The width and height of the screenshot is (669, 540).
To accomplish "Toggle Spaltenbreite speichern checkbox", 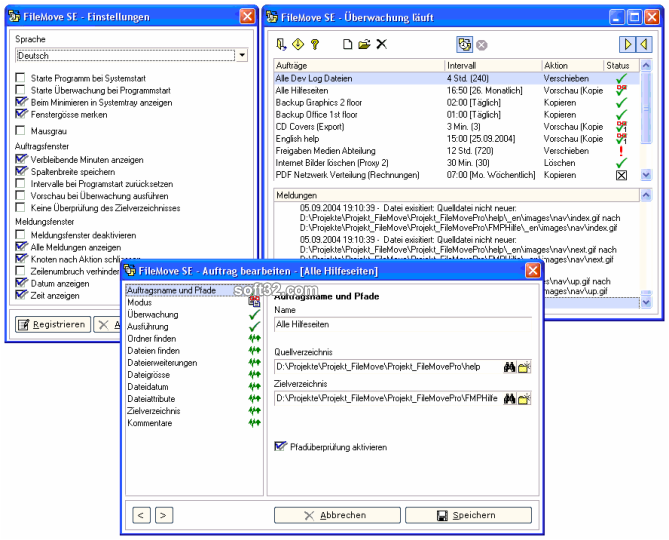I will (20, 171).
